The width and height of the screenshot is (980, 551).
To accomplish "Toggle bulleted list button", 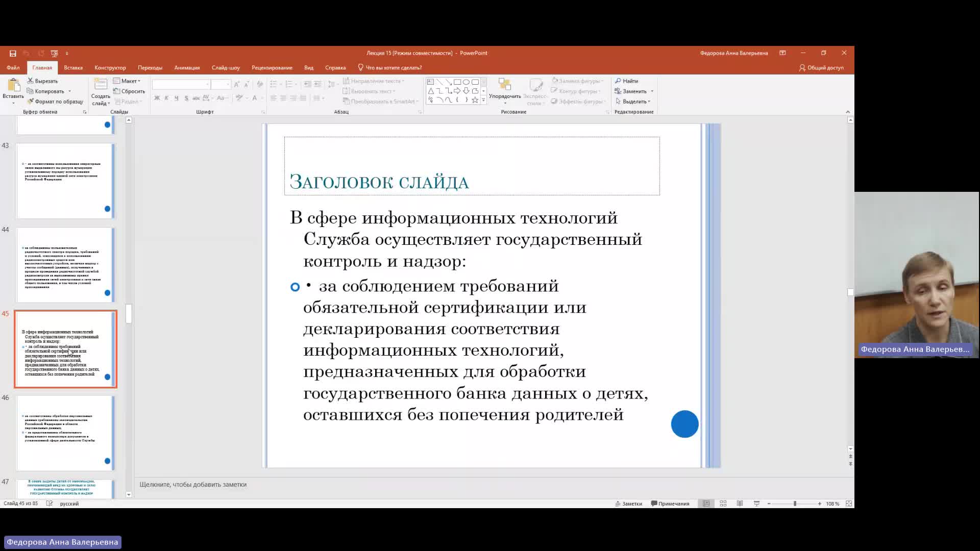I will tap(273, 84).
